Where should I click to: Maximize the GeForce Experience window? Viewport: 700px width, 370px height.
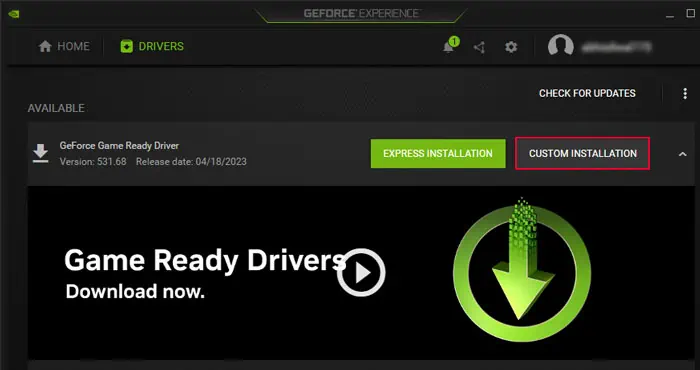(x=691, y=14)
